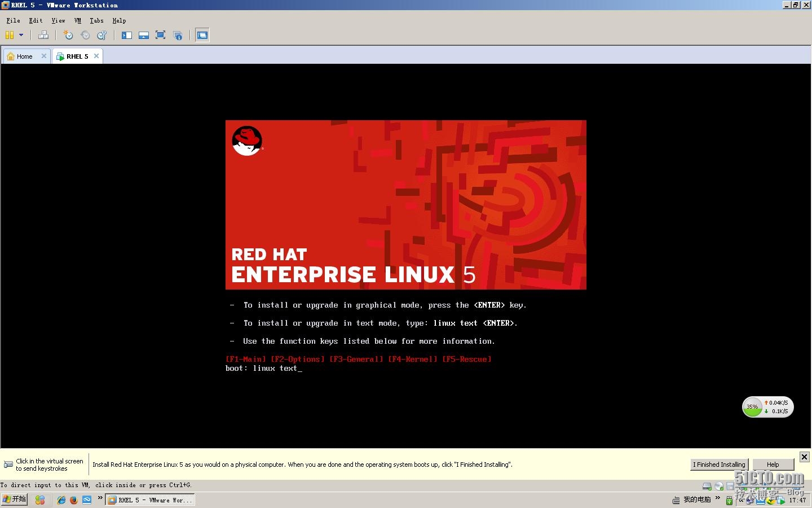Click the 我的电脑 taskbar toolbar label
Image resolution: width=812 pixels, height=508 pixels.
pyautogui.click(x=697, y=500)
